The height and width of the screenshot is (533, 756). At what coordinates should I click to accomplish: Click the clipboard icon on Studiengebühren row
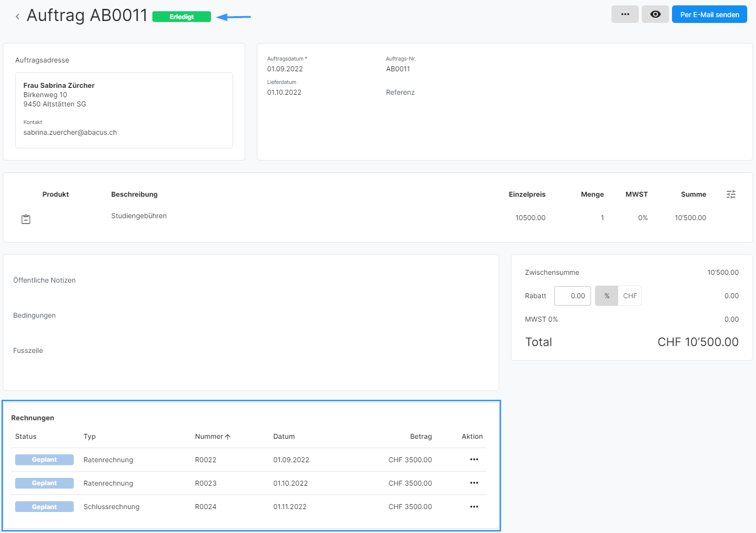(26, 219)
